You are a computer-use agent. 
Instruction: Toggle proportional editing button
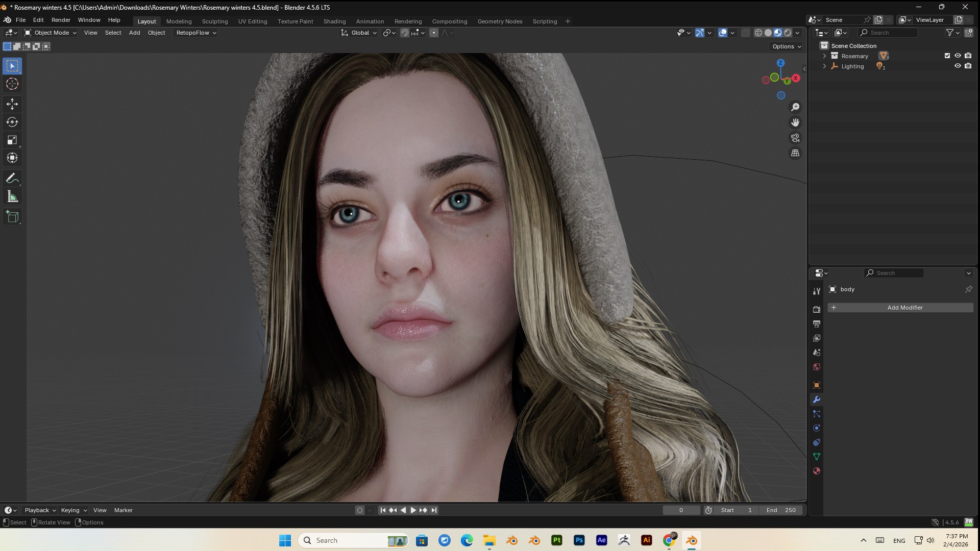point(434,33)
